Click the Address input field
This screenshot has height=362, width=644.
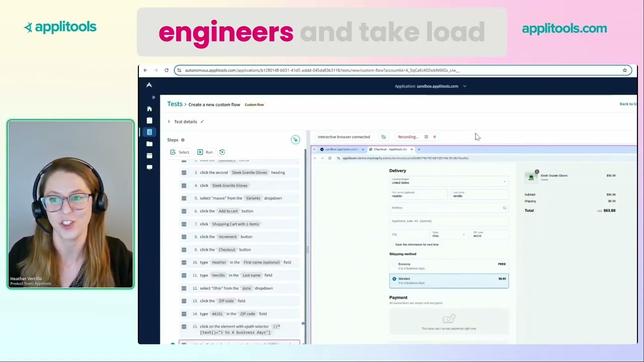449,208
